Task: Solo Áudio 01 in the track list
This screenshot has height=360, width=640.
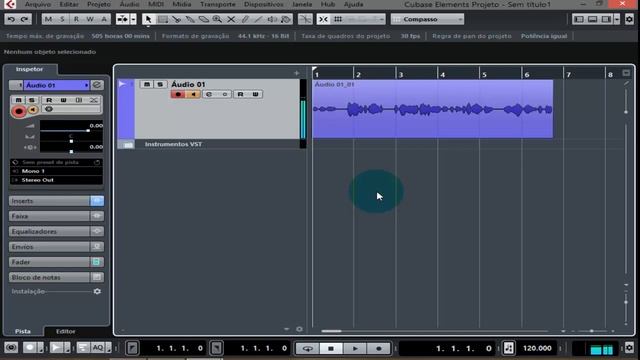Action: click(x=160, y=84)
